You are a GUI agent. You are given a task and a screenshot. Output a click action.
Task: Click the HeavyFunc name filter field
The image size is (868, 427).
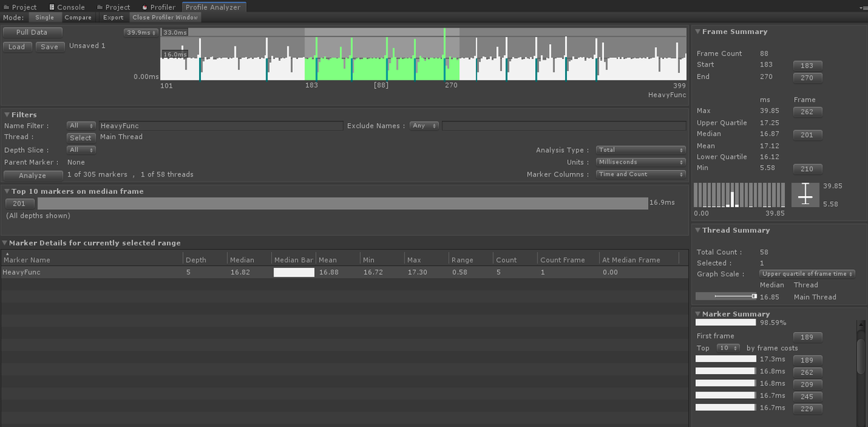[x=221, y=126]
